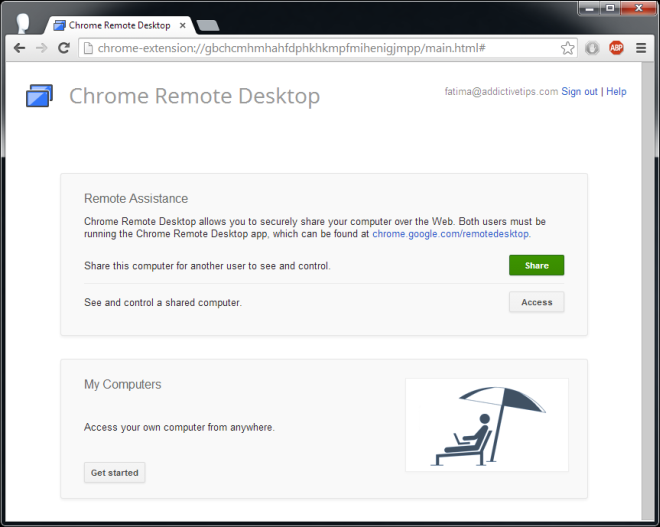
Task: Select the Chrome Remote Desktop tab
Action: pyautogui.click(x=118, y=24)
